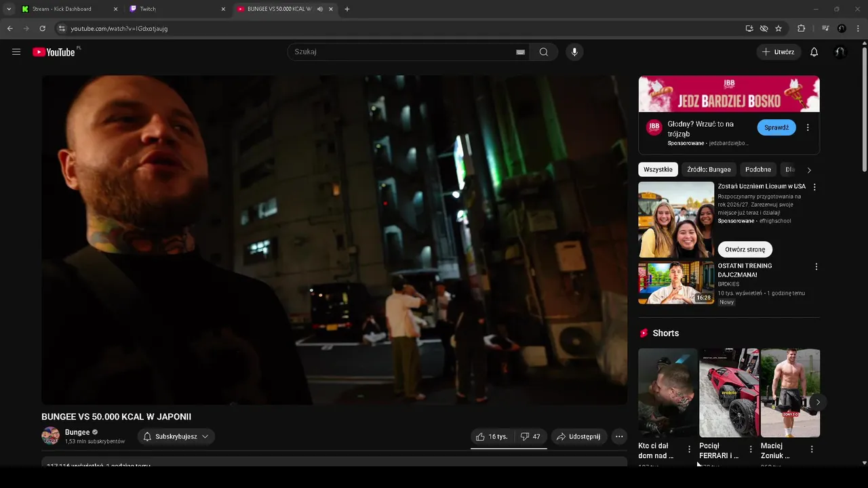
Task: Open Chrome three-dot menu
Action: [858, 28]
